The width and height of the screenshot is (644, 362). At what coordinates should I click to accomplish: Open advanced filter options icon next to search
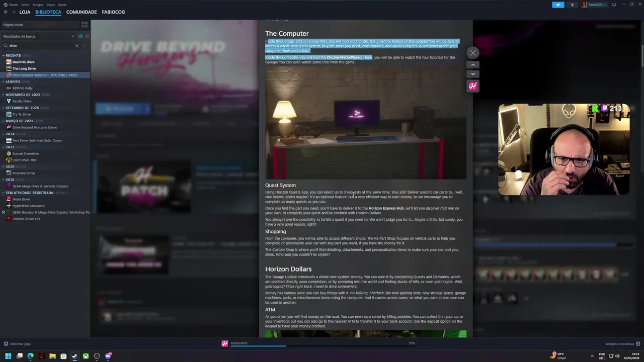click(85, 46)
